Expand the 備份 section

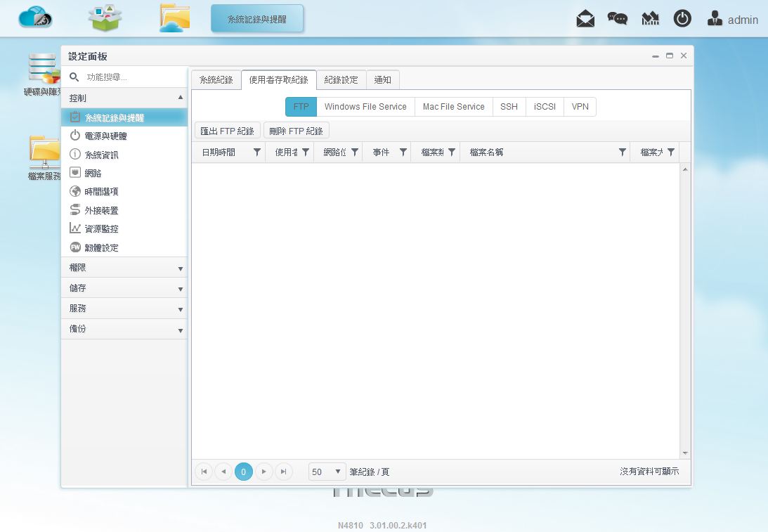(124, 329)
